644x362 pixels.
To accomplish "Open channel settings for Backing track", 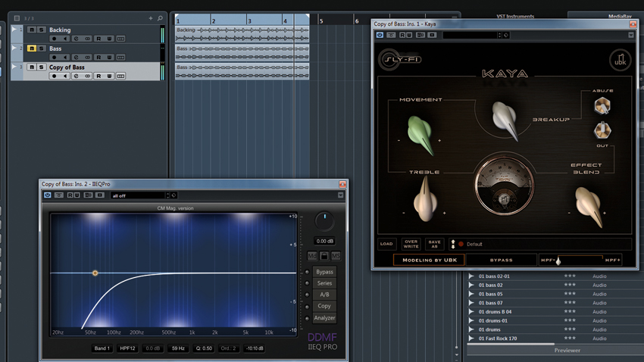I will [x=76, y=39].
